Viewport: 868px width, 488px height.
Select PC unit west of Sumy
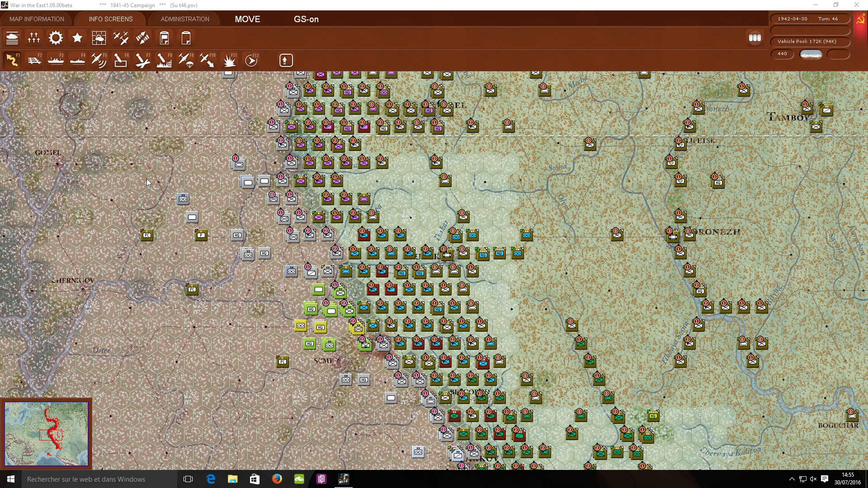pyautogui.click(x=283, y=361)
